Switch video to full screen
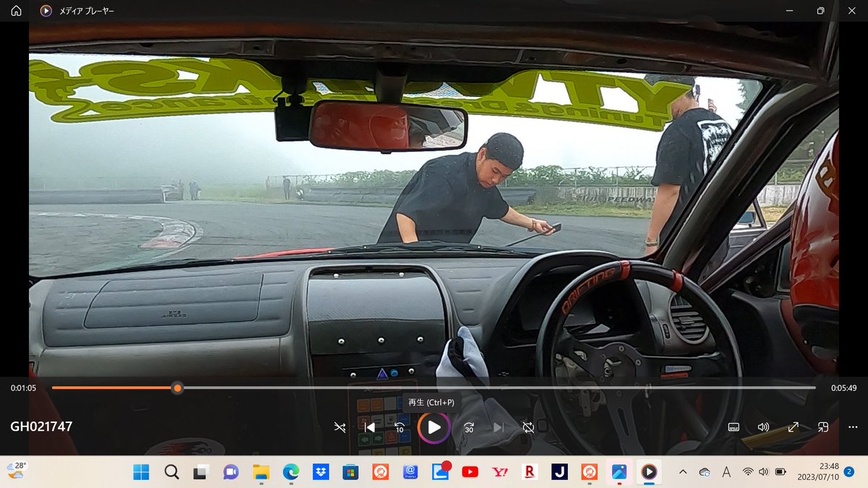This screenshot has height=488, width=868. click(793, 427)
